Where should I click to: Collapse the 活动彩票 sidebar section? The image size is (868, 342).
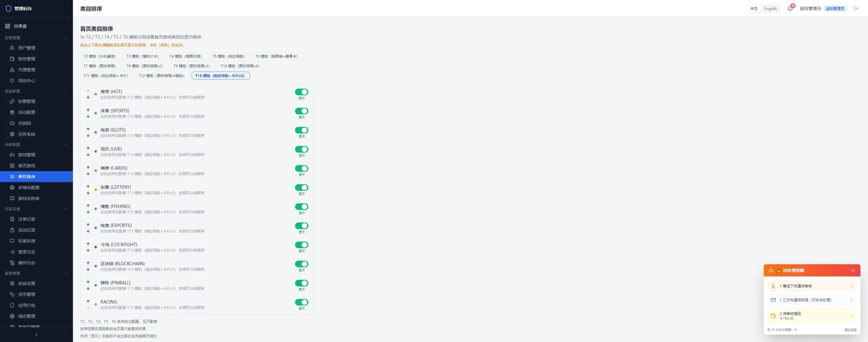[66, 91]
